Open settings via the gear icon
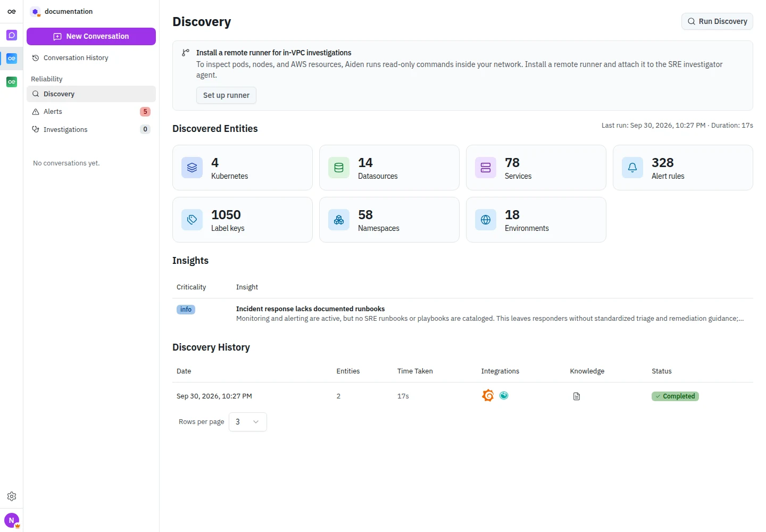The height and width of the screenshot is (532, 766). coord(12,496)
